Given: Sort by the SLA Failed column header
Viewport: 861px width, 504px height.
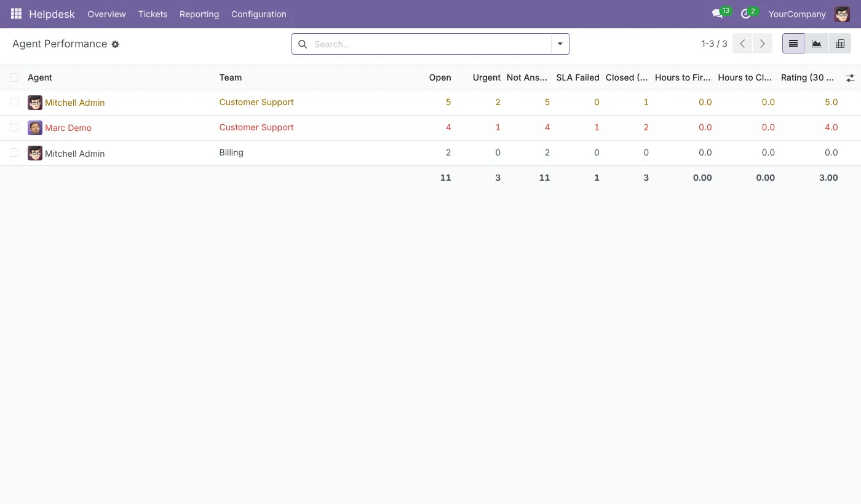Looking at the screenshot, I should [x=577, y=77].
